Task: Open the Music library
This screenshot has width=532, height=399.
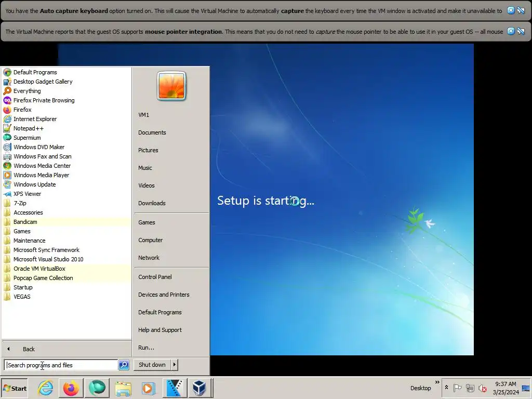Action: (x=170, y=168)
